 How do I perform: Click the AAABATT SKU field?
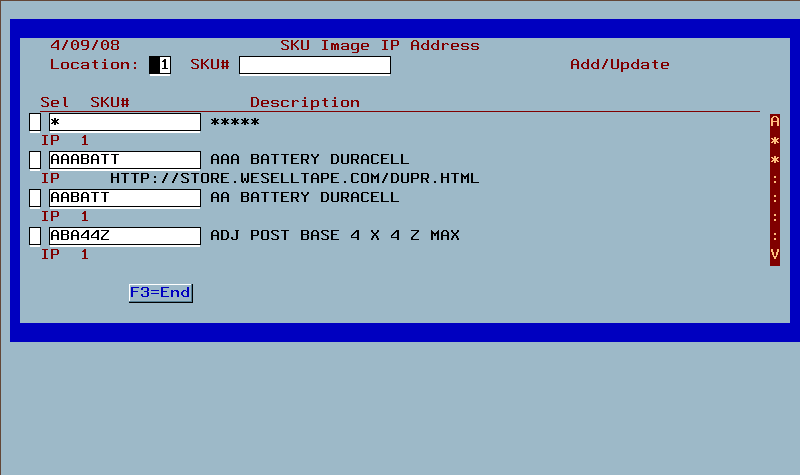pos(124,160)
